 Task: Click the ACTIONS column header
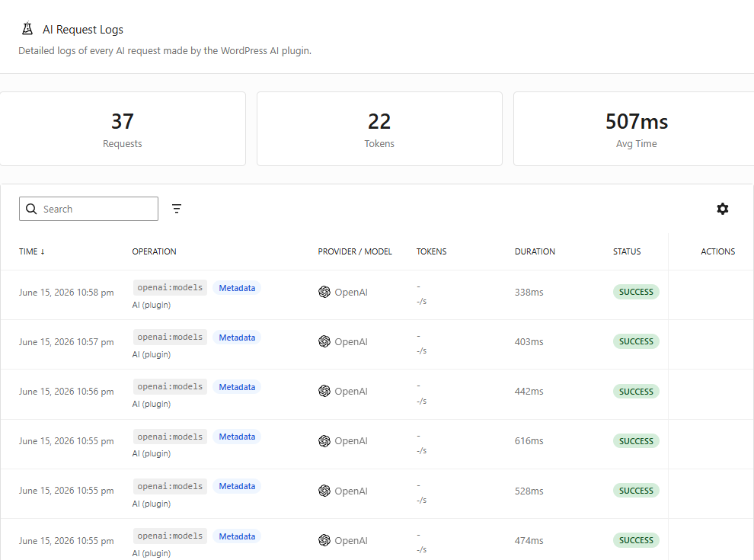tap(718, 251)
